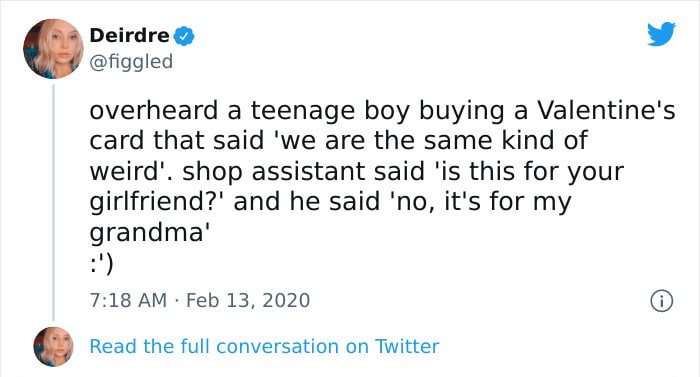Open the tweet info circle icon

[x=661, y=301]
